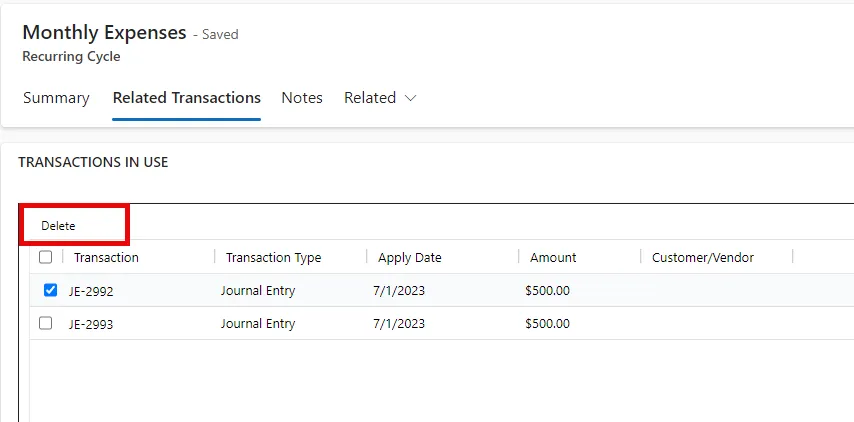Check the JE-2993 row checkbox

(46, 323)
